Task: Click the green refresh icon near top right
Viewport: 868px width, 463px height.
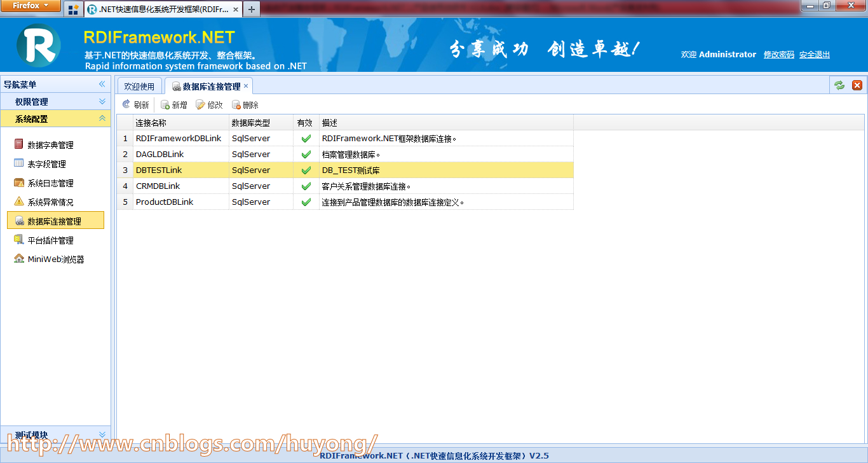Action: point(839,85)
